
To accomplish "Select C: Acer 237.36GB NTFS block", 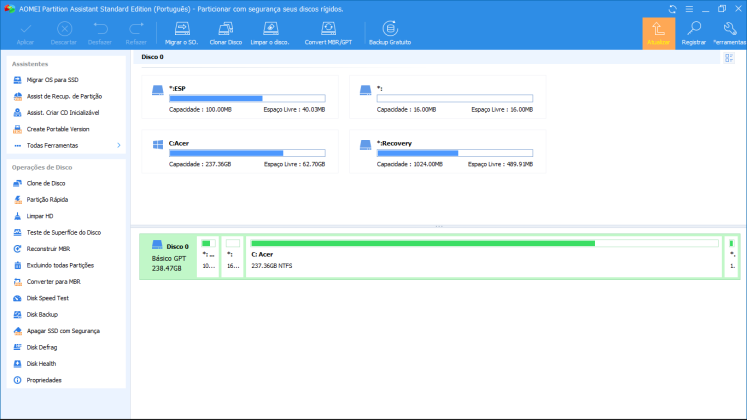I will [x=484, y=257].
